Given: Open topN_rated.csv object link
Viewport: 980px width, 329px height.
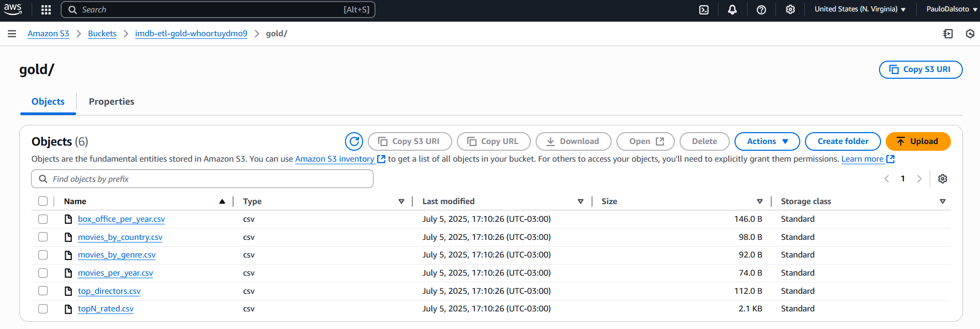Looking at the screenshot, I should coord(106,309).
